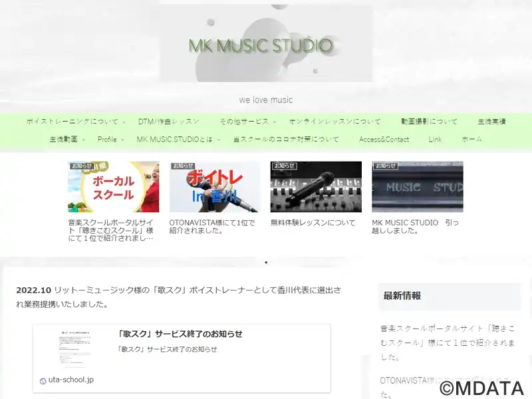Open 「歌スク」サービス終了のお知らせ card title
Image resolution: width=532 pixels, height=399 pixels.
(x=180, y=334)
